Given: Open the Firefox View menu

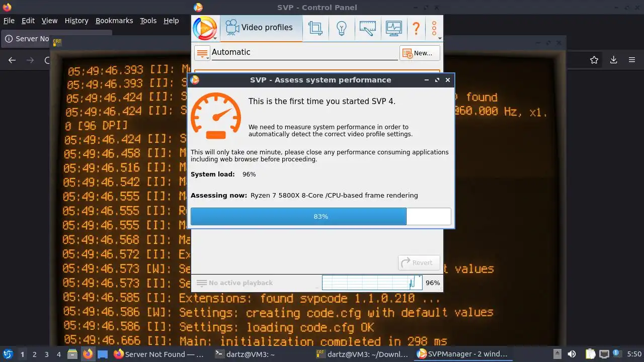Looking at the screenshot, I should (x=49, y=21).
